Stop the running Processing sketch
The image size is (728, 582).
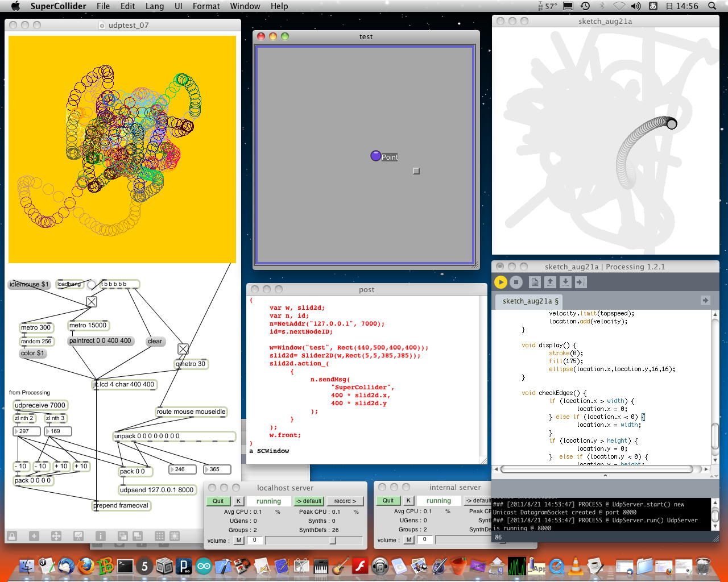(516, 282)
